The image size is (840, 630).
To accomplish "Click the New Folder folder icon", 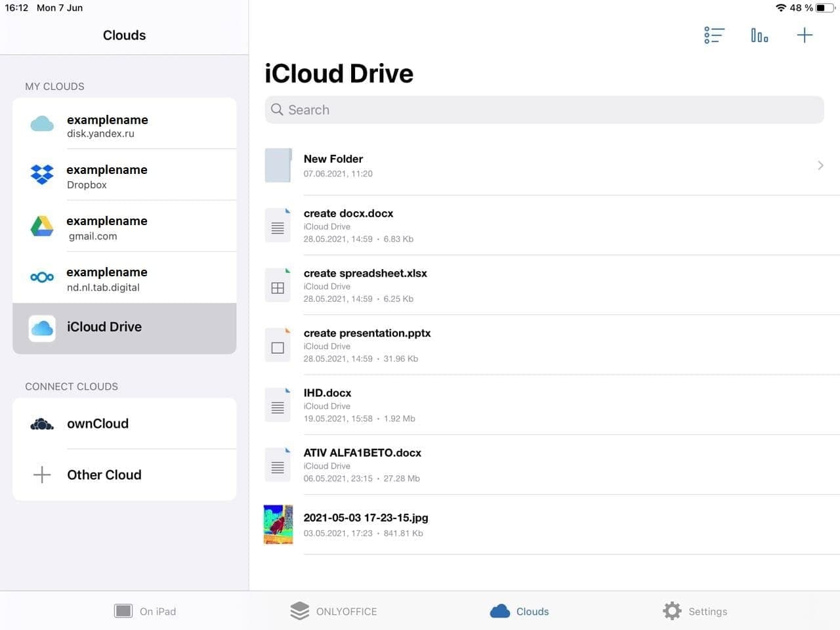I will pos(278,165).
